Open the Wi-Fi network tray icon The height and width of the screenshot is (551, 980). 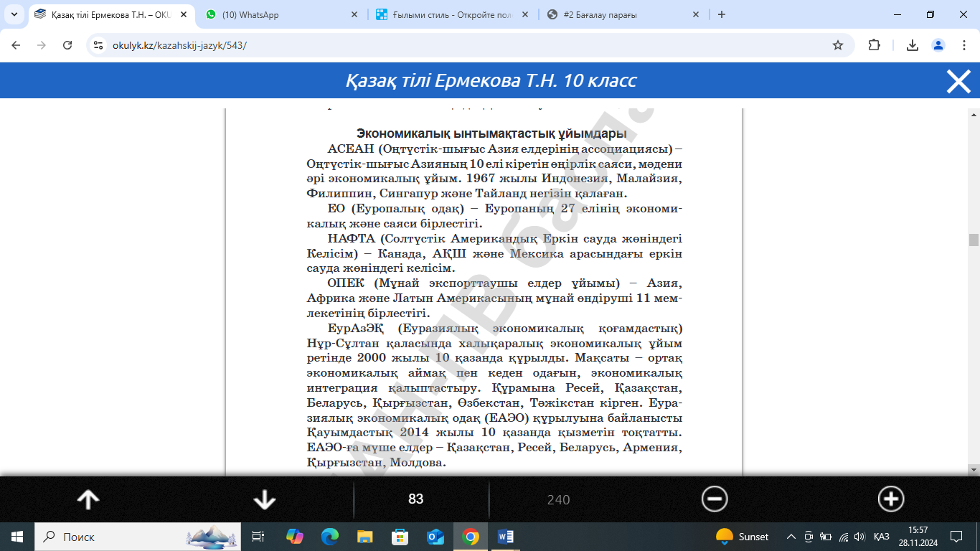(844, 537)
